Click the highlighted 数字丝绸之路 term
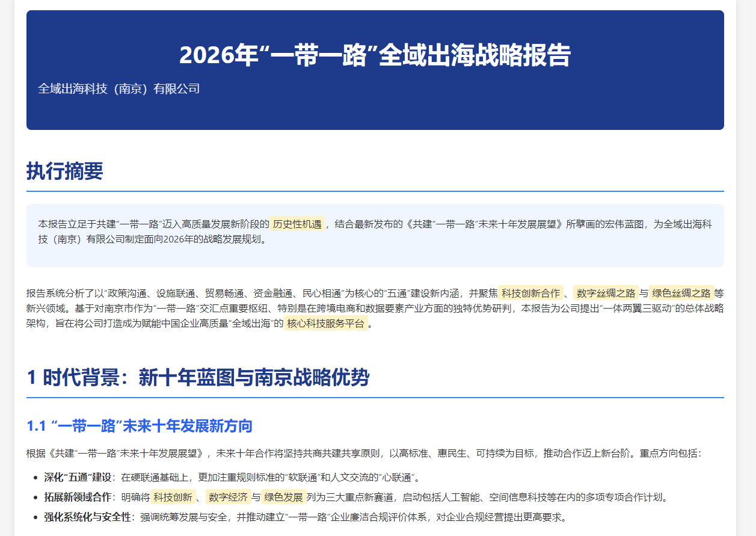This screenshot has height=536, width=756. [x=606, y=294]
